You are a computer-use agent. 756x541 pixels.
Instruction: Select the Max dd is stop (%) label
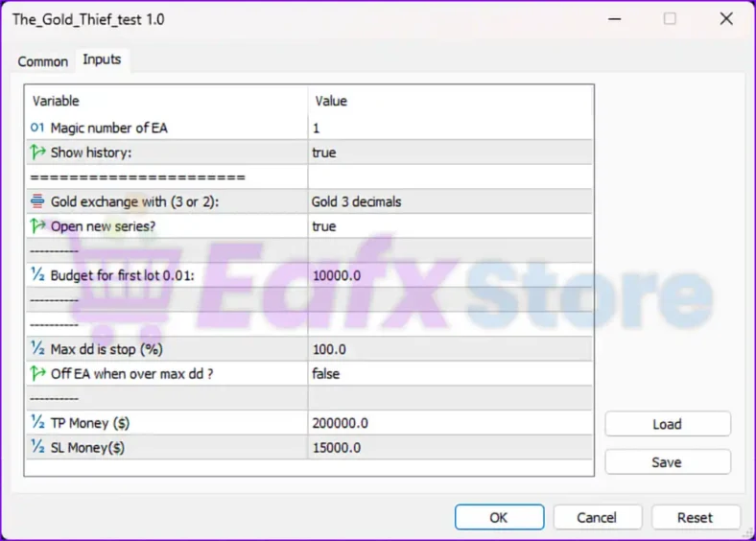106,349
